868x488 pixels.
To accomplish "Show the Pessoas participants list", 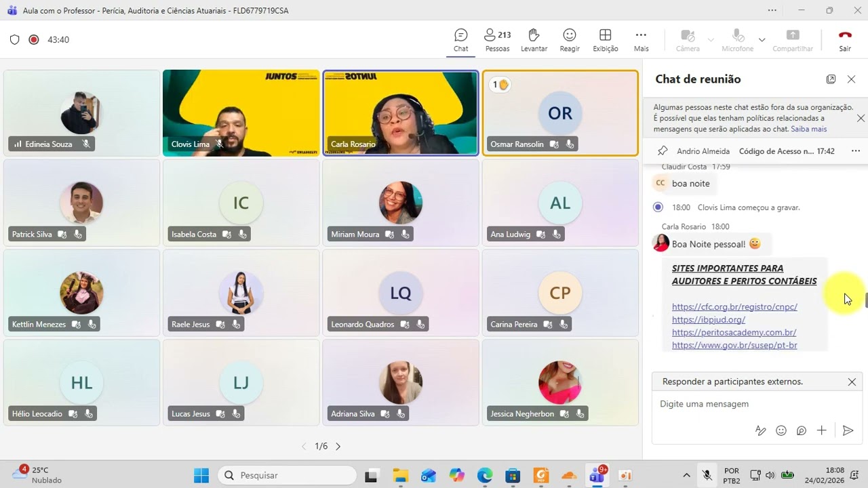I will click(498, 40).
